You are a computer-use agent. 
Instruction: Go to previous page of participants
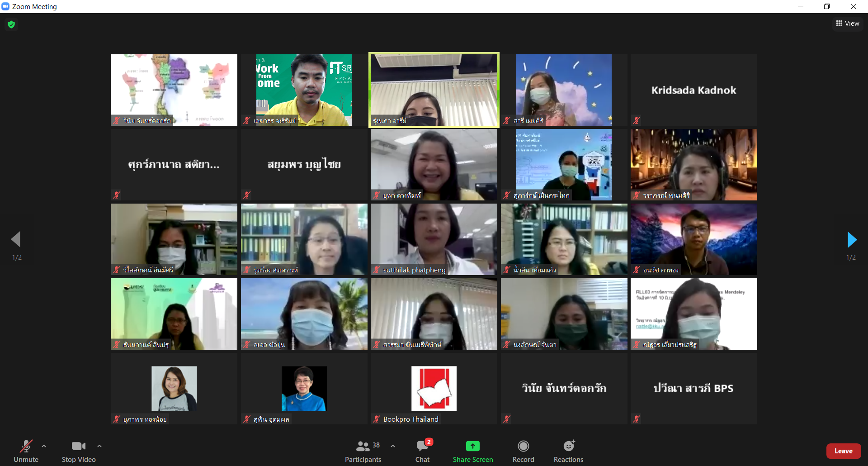[x=16, y=240]
